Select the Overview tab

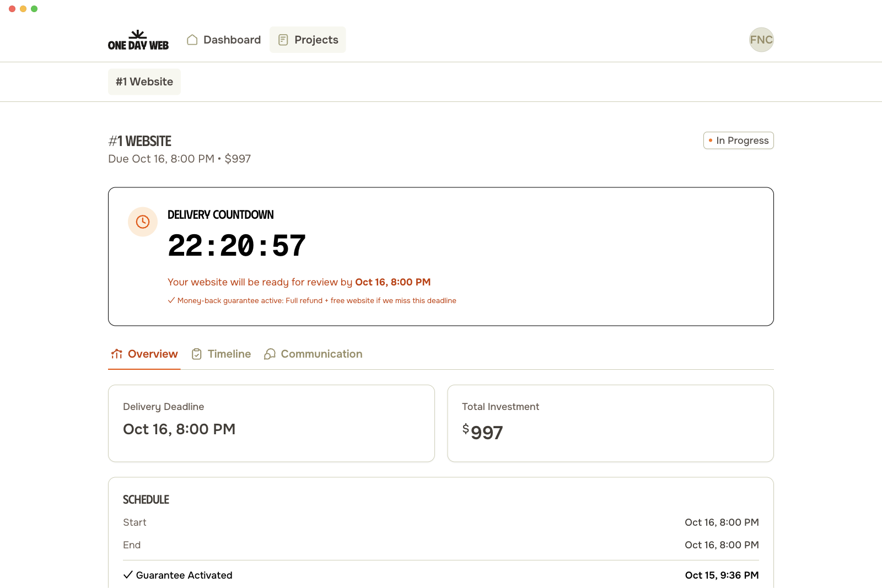pyautogui.click(x=152, y=354)
